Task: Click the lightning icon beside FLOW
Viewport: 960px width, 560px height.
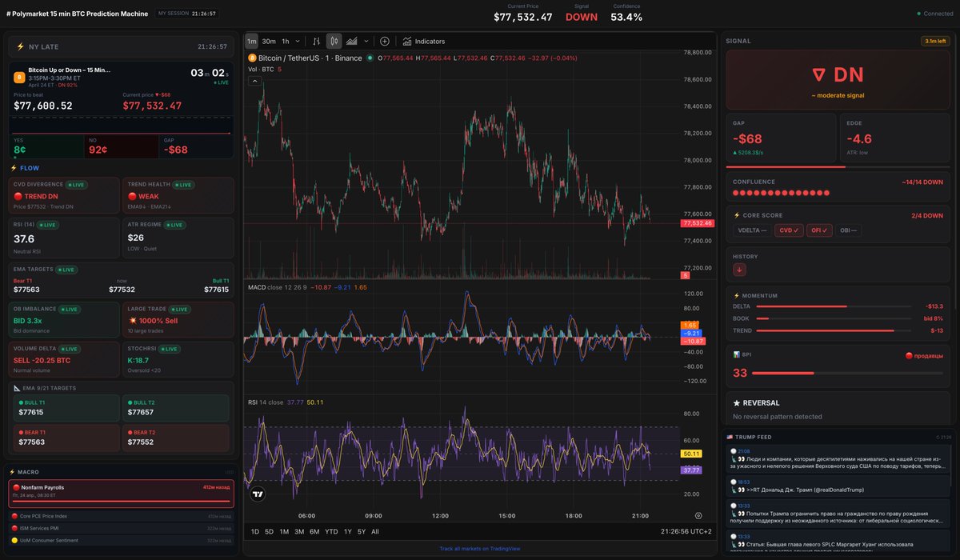Action: point(14,168)
